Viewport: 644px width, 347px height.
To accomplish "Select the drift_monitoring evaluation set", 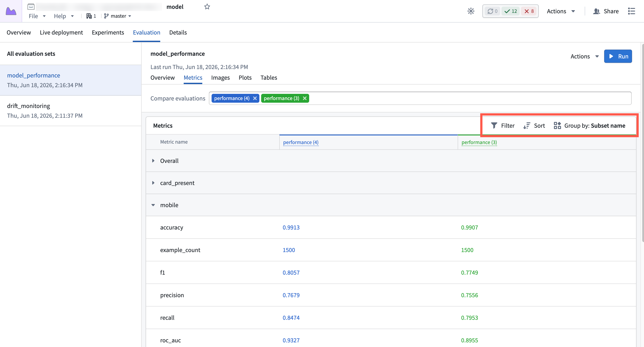I will coord(71,111).
